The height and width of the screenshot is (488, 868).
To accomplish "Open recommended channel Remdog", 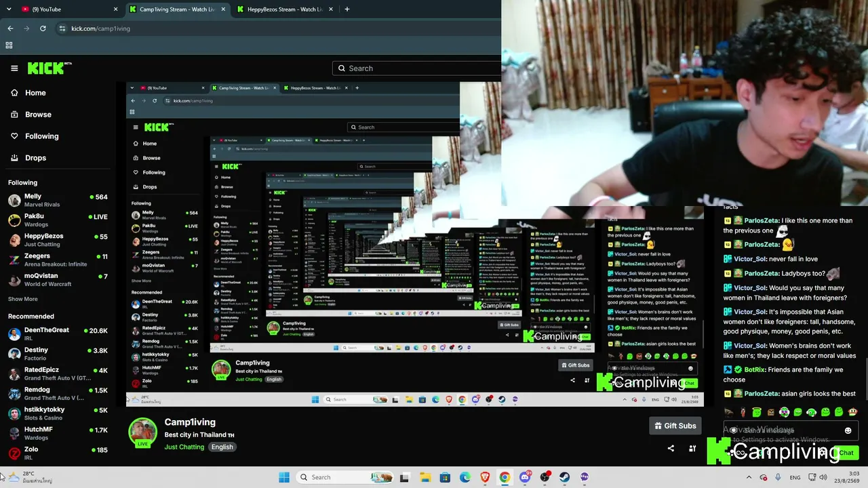I will tap(58, 394).
